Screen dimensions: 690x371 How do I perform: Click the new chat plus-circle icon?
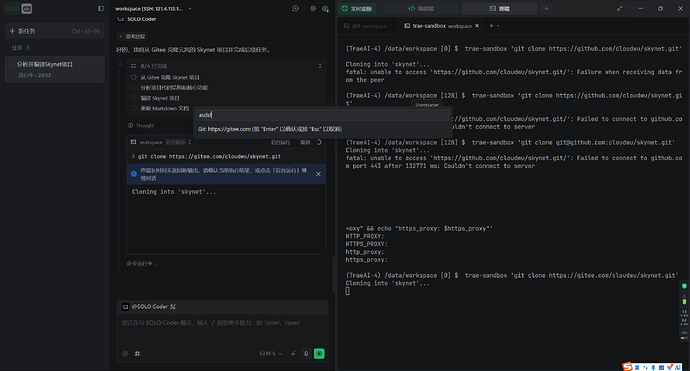(x=295, y=8)
